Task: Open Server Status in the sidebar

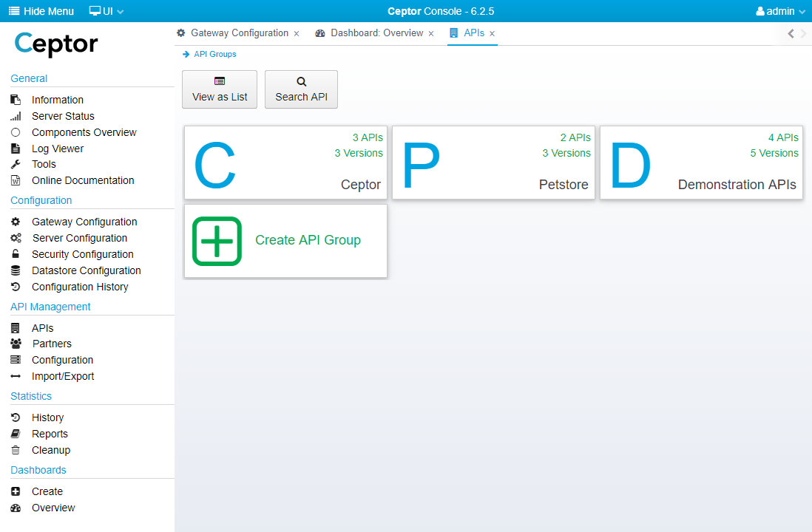Action: pyautogui.click(x=63, y=116)
